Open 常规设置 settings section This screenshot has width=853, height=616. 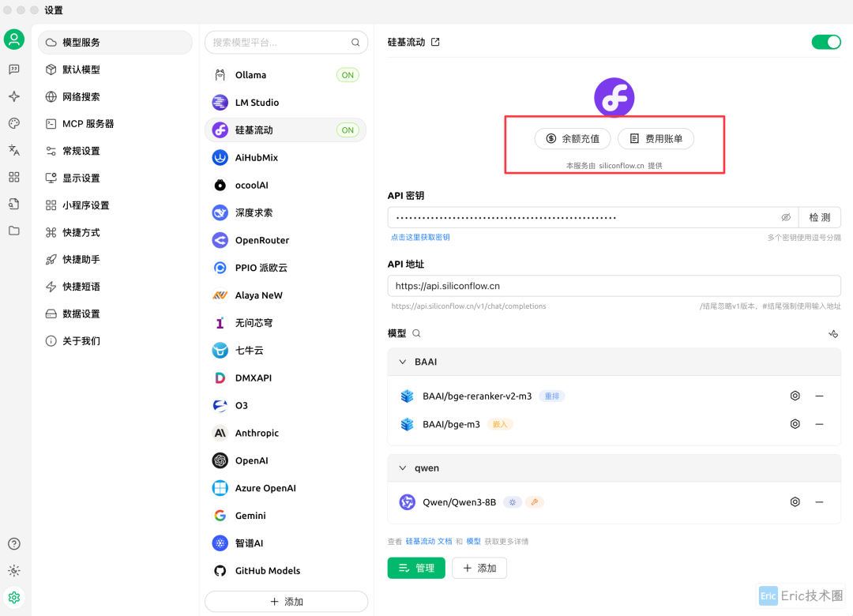pyautogui.click(x=115, y=151)
